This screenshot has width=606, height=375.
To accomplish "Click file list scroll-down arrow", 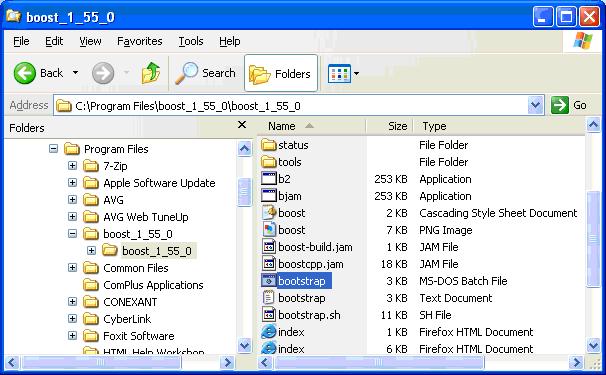I will (x=593, y=344).
